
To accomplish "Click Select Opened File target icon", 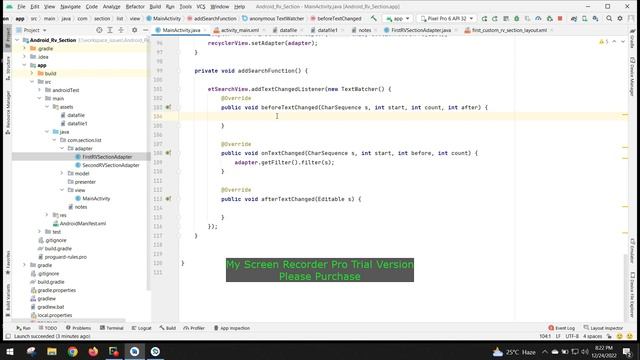I will coord(99,30).
